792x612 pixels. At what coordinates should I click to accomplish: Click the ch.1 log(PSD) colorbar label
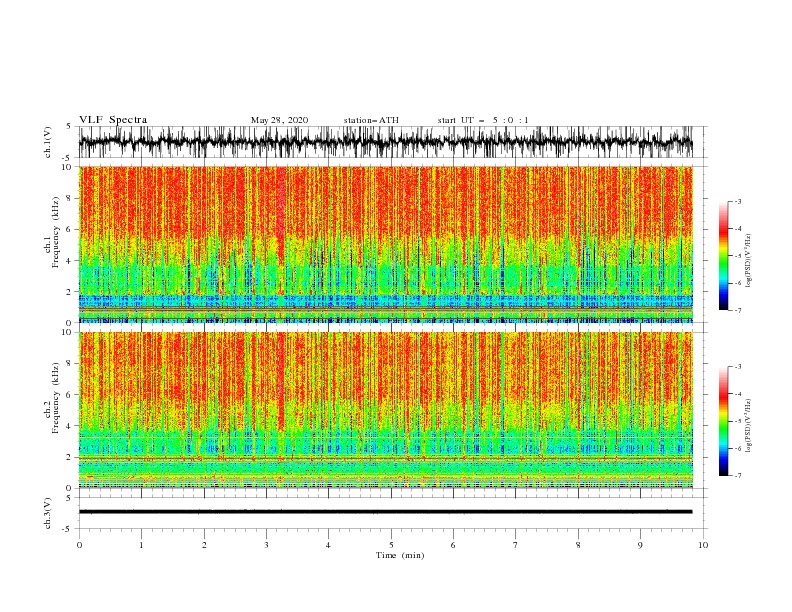point(749,261)
